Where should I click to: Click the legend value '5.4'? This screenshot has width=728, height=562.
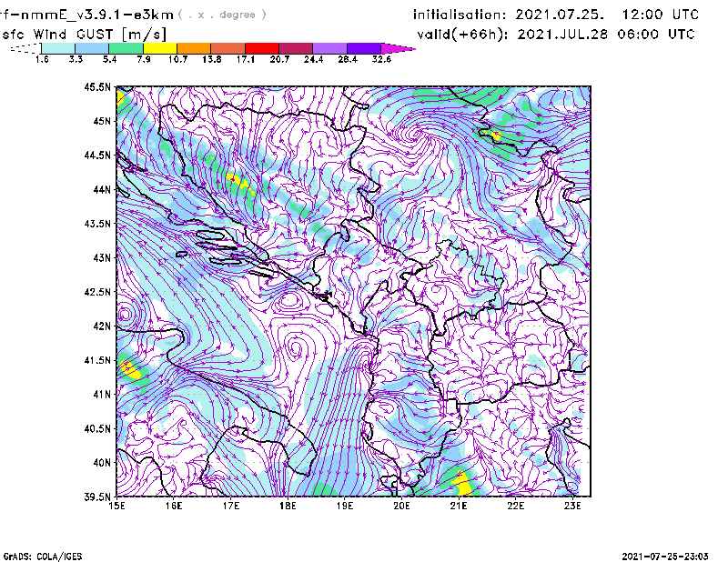(x=109, y=59)
